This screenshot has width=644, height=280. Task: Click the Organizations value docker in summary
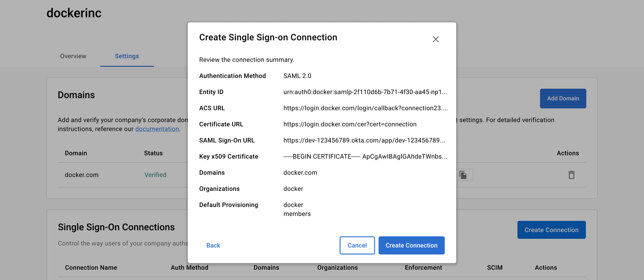tap(293, 189)
